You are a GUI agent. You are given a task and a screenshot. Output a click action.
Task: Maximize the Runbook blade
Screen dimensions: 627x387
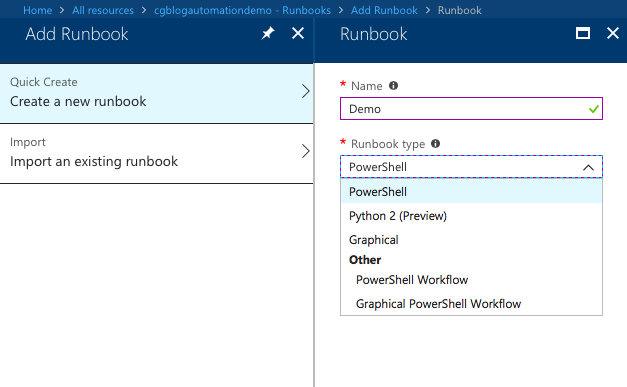coord(583,33)
